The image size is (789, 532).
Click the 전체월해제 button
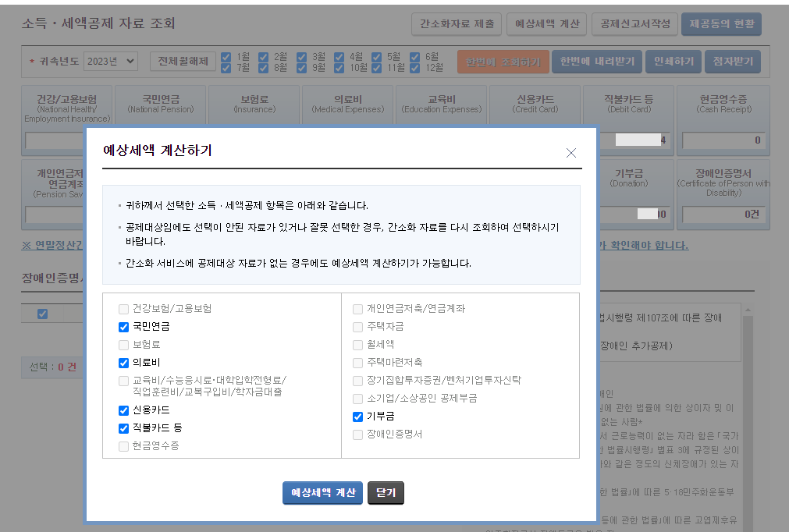(x=183, y=62)
